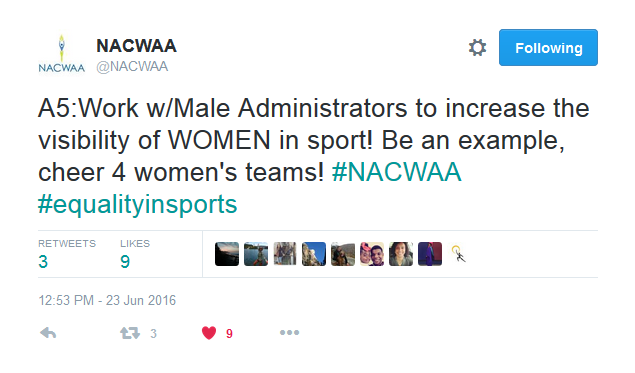Click the purple gown liker avatar
The image size is (635, 373).
coord(430,254)
